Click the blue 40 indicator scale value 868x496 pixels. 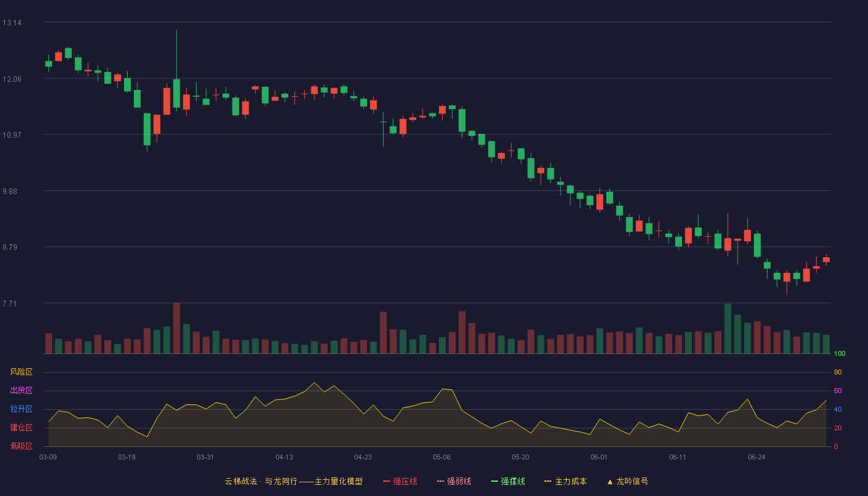tap(838, 409)
